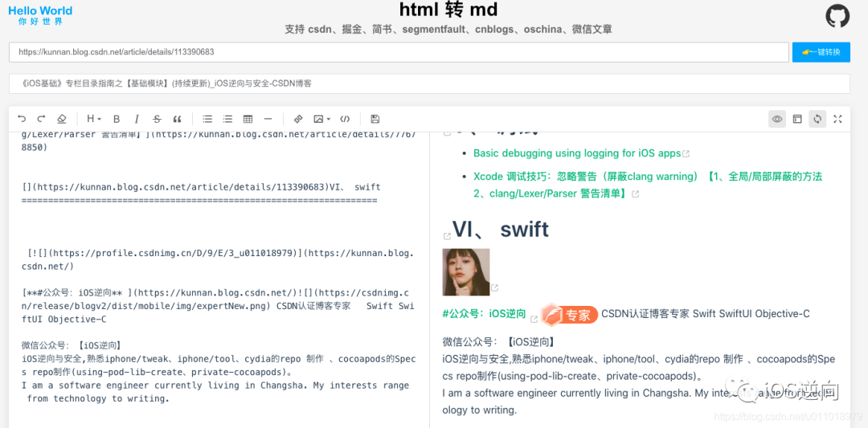This screenshot has height=428, width=868.
Task: Open the Xcode 调试技巧 warning link
Action: pos(648,185)
